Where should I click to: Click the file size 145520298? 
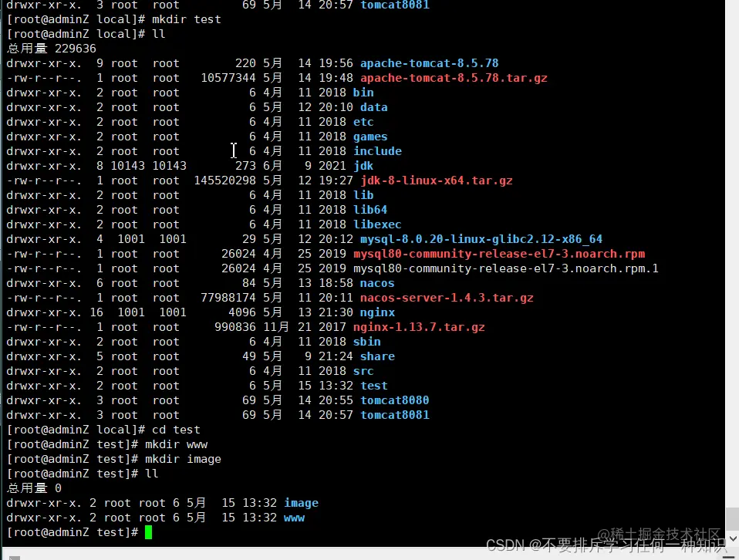[x=224, y=180]
